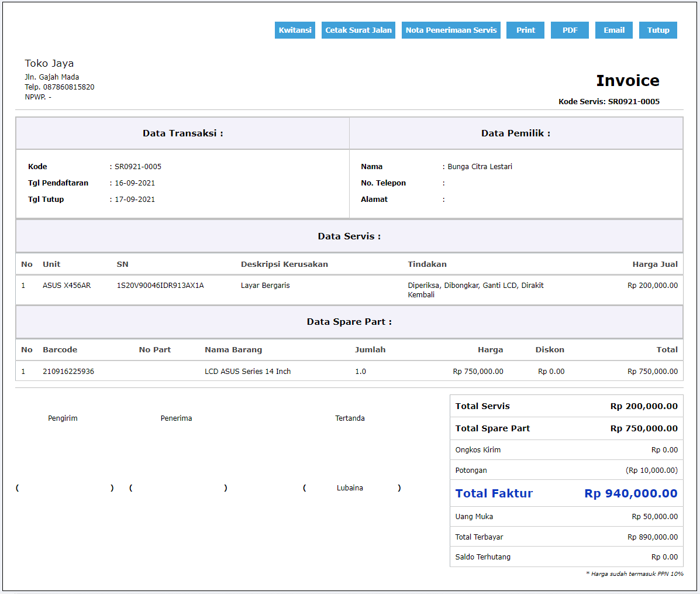
Task: Click the Unit column header
Action: click(51, 265)
